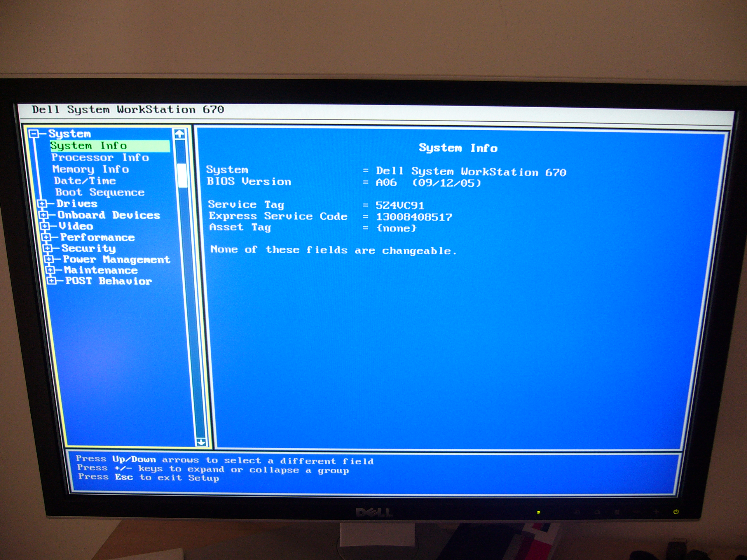Image resolution: width=747 pixels, height=560 pixels.
Task: Click the 'None of these fields are changeable' text
Action: 333,250
